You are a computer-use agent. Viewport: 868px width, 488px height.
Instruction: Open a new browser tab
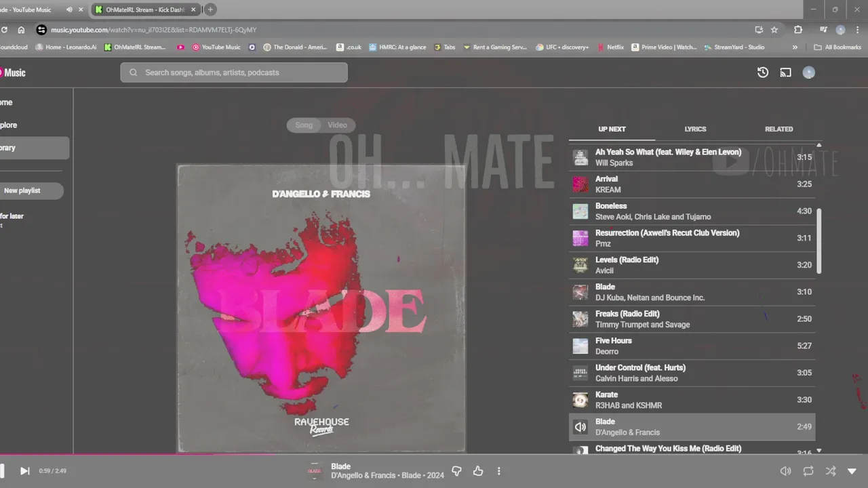tap(210, 9)
